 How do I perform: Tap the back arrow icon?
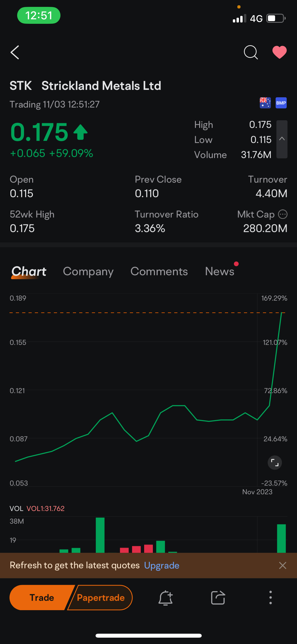(x=15, y=52)
